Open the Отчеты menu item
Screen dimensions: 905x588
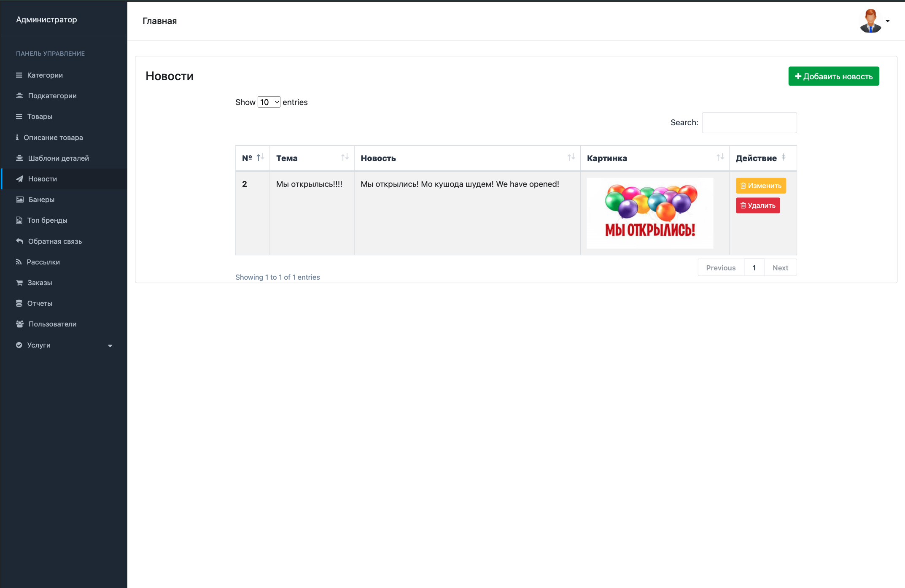[x=64, y=303]
